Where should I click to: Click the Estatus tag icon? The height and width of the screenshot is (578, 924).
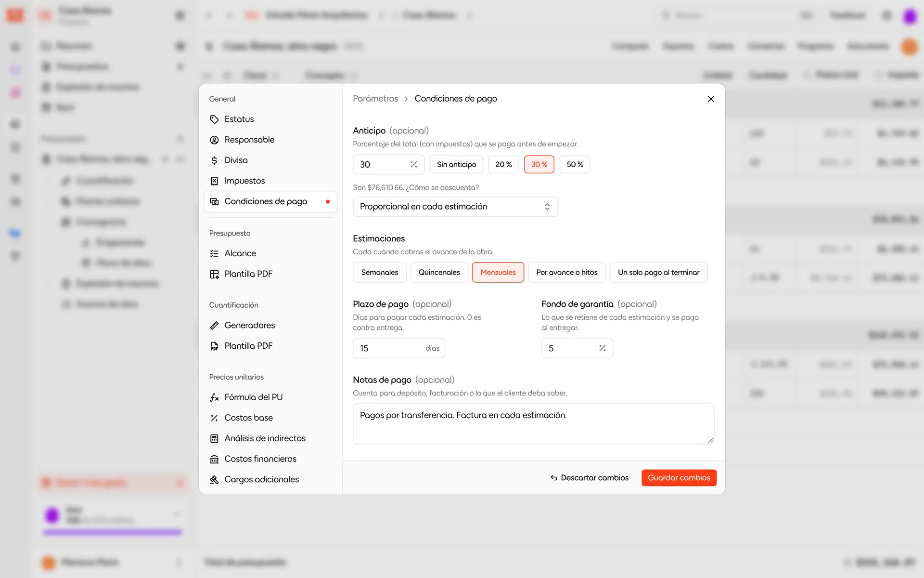click(214, 119)
